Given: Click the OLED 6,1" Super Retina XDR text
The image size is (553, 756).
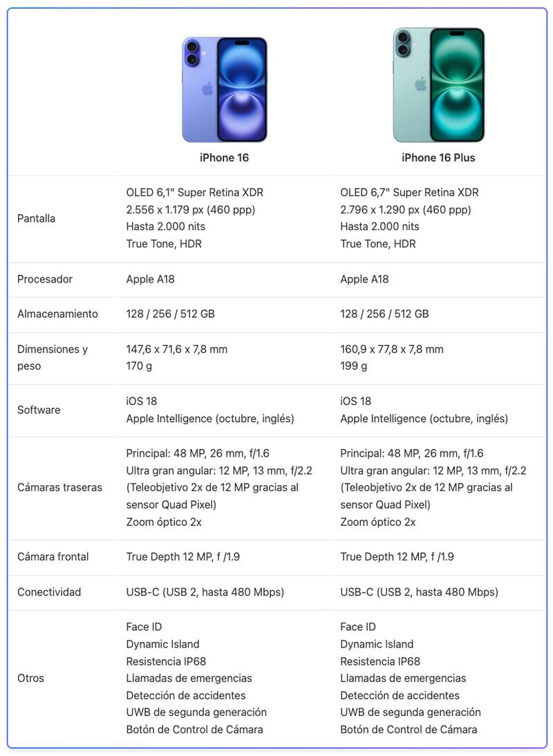Looking at the screenshot, I should click(x=194, y=193).
